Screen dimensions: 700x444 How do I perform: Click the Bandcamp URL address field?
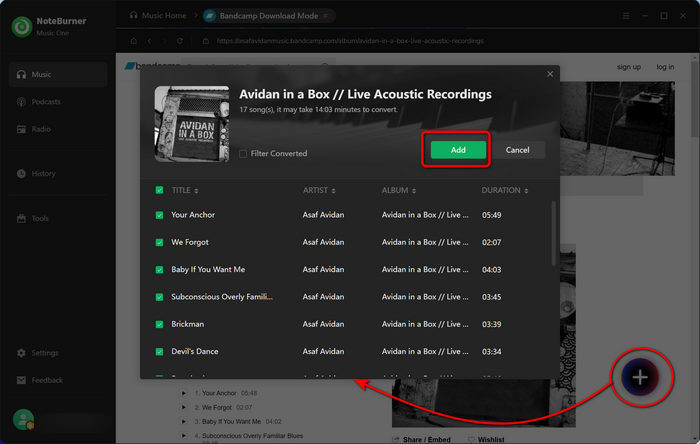350,41
